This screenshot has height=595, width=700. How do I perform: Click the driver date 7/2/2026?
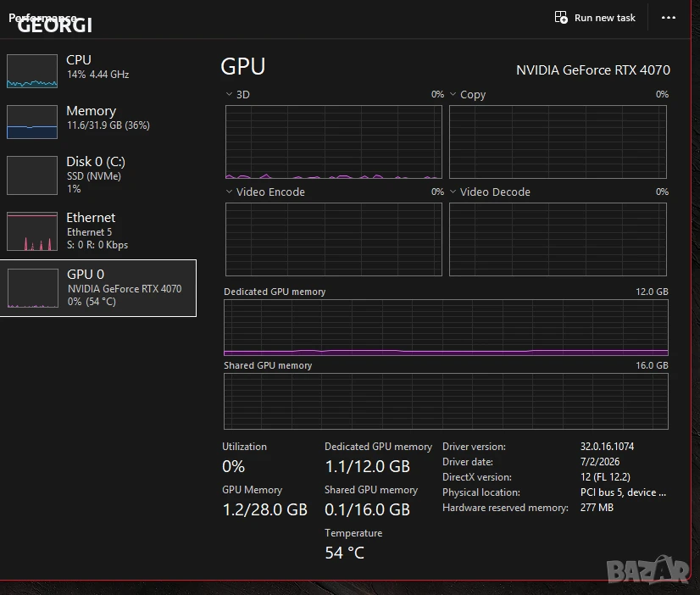point(599,462)
